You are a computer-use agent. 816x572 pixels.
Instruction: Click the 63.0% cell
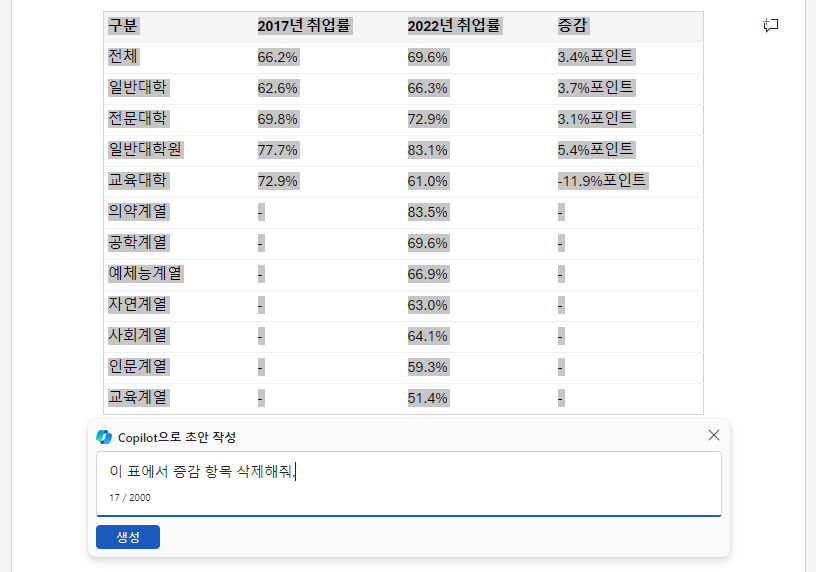(428, 305)
